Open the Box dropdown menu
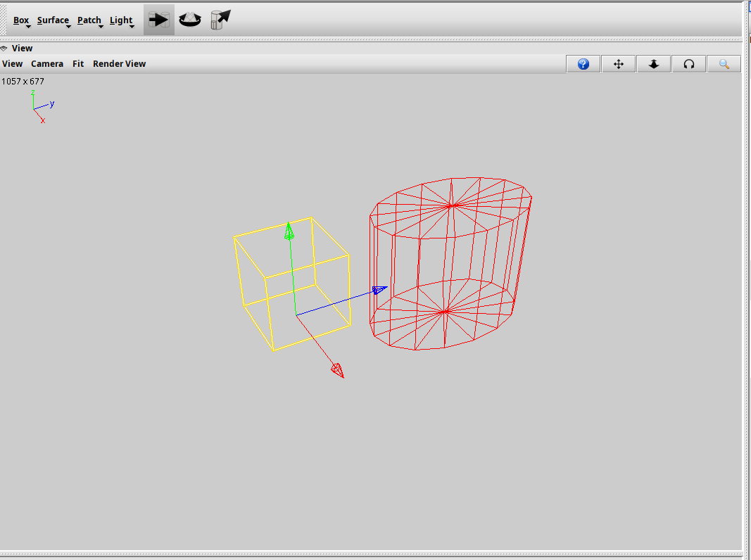The height and width of the screenshot is (560, 751). click(x=21, y=20)
